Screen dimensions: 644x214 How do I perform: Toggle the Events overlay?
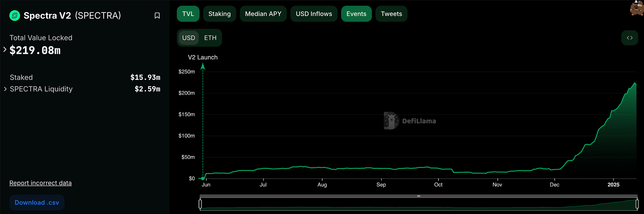tap(356, 14)
